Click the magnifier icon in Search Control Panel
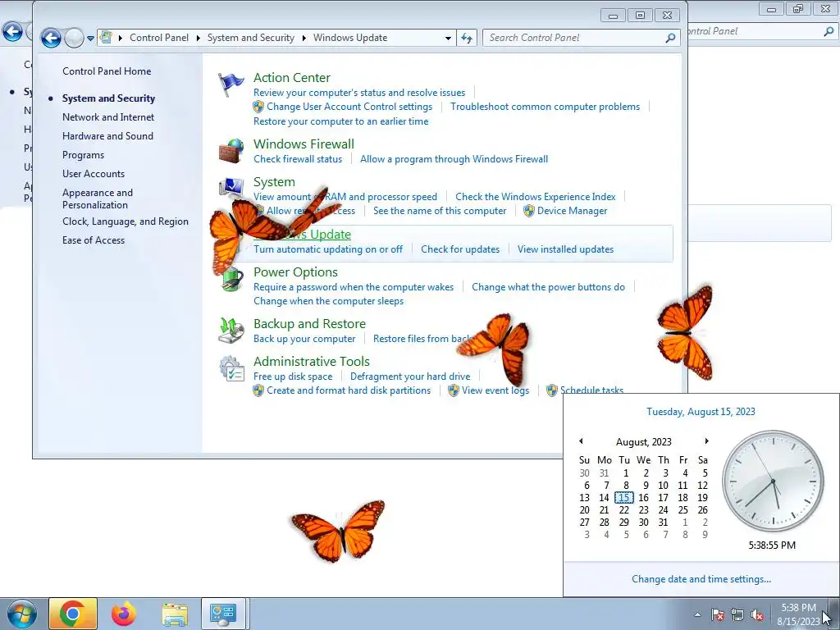 coord(670,38)
